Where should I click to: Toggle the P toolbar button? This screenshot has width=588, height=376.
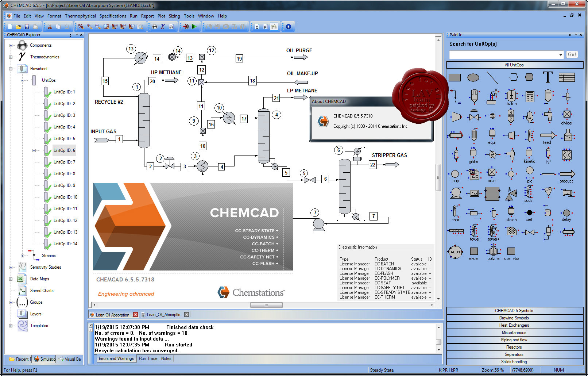pyautogui.click(x=266, y=27)
